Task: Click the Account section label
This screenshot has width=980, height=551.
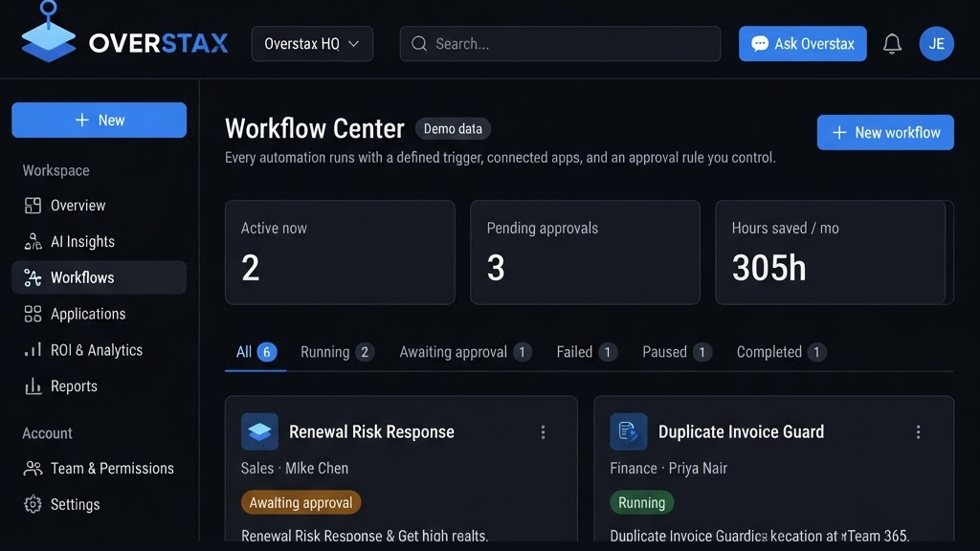Action: coord(48,433)
